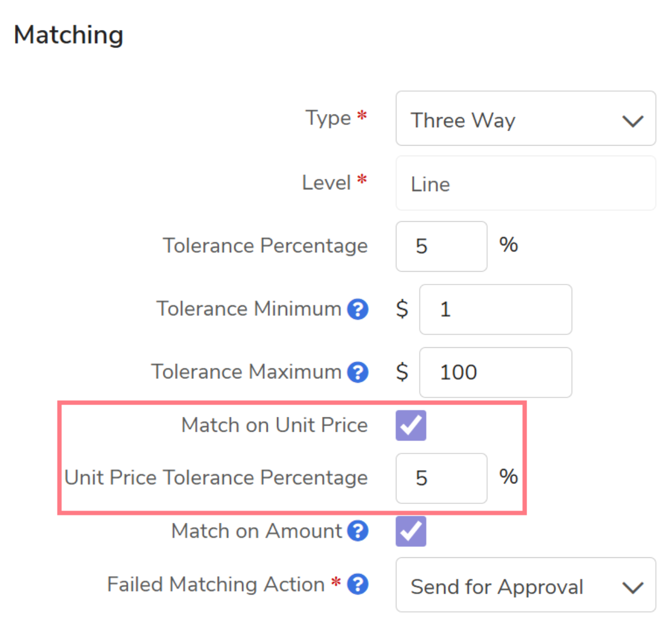The width and height of the screenshot is (672, 619).
Task: Click the Unit Price Tolerance Percentage input
Action: coord(441,478)
